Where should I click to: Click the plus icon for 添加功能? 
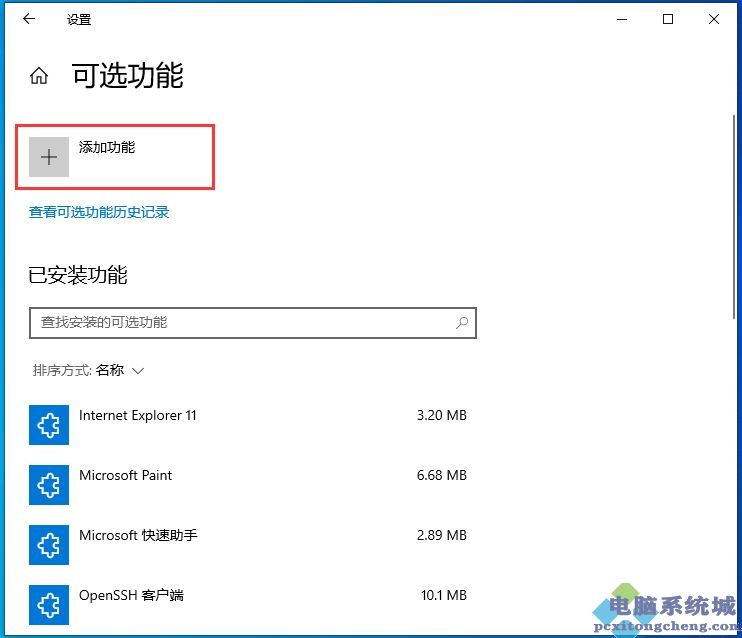[49, 157]
